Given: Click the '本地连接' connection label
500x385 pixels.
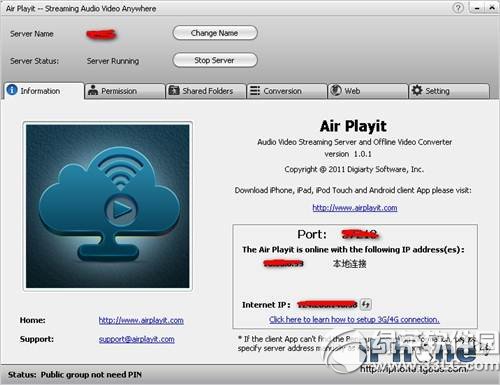Looking at the screenshot, I should (x=349, y=264).
